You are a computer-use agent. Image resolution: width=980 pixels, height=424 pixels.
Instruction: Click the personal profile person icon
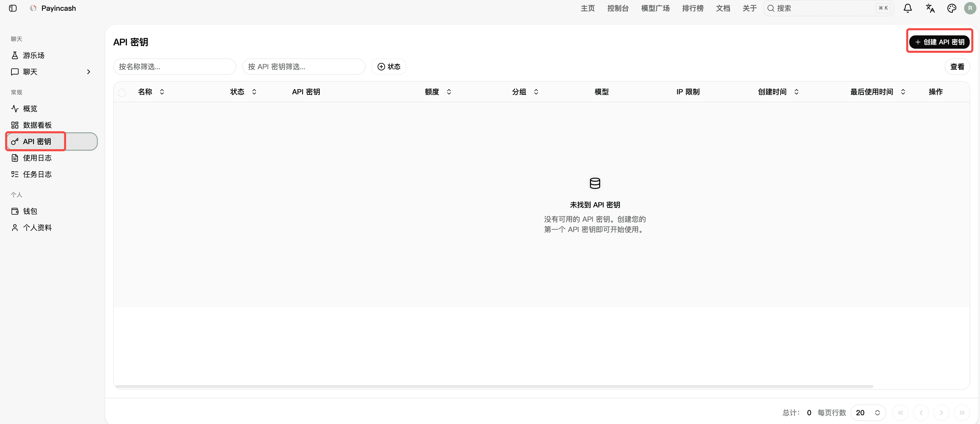15,228
